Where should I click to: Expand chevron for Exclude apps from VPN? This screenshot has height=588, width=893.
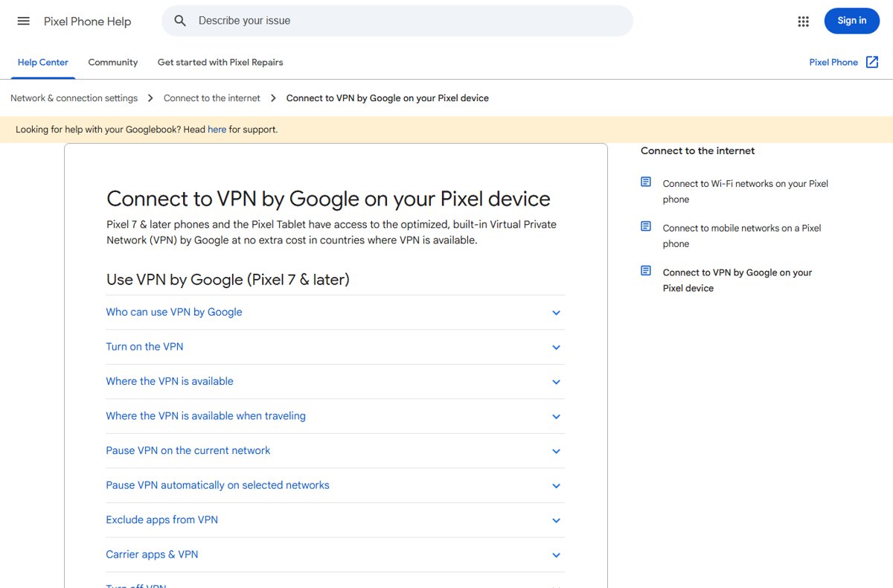coord(556,520)
